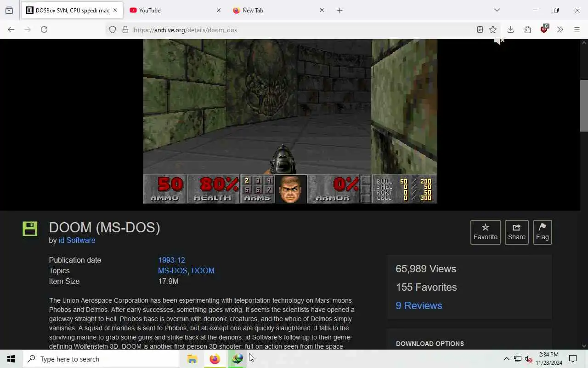
Task: Show hidden system tray icons
Action: [506, 359]
